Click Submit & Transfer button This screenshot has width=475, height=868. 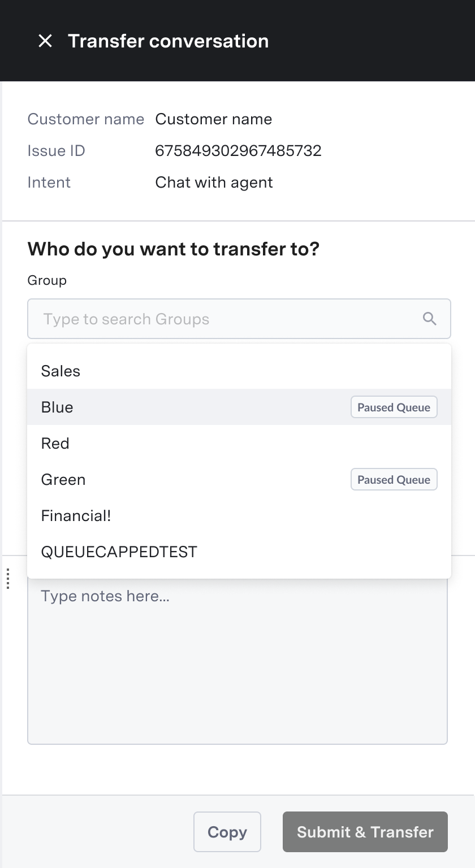(x=365, y=832)
